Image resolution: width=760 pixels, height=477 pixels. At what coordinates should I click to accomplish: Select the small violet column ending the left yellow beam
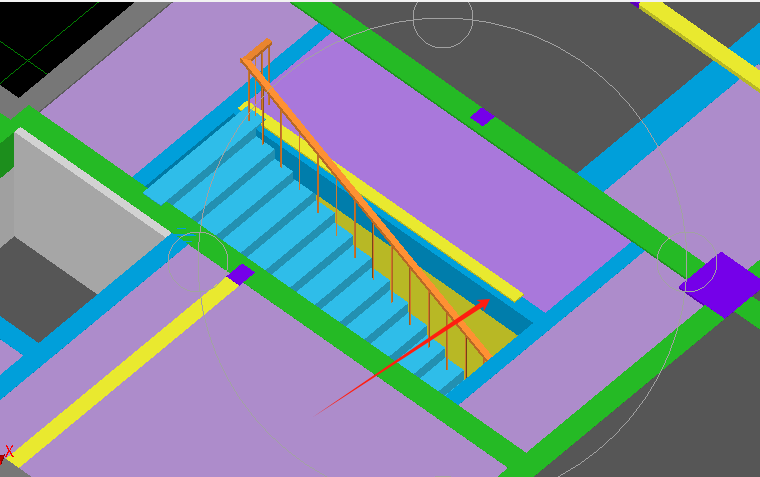[240, 274]
